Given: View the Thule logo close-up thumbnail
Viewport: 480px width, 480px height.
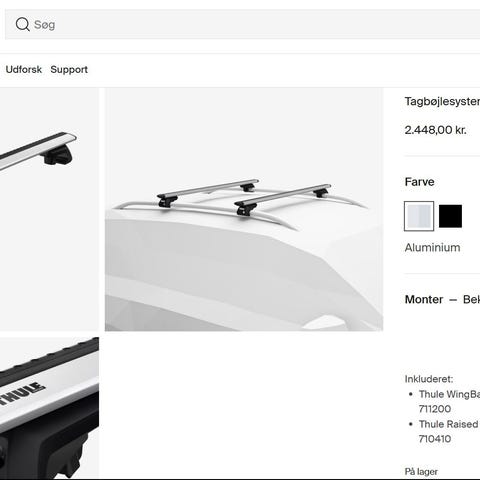Looking at the screenshot, I should (x=49, y=408).
